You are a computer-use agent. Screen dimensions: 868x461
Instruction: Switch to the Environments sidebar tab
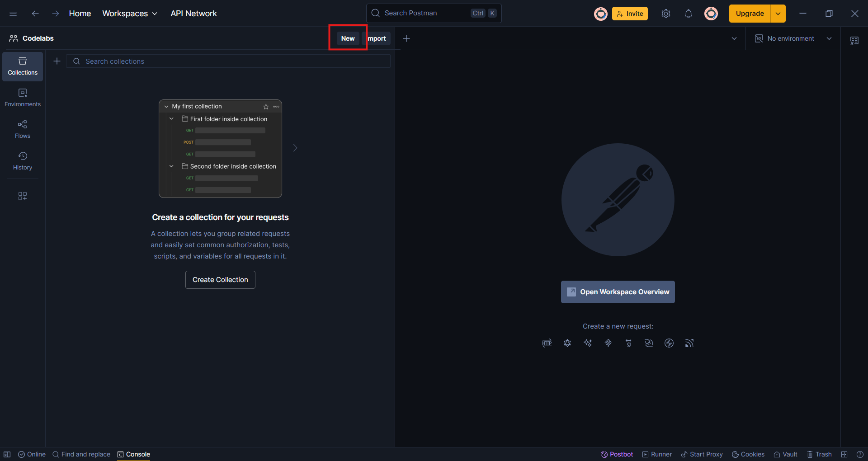pyautogui.click(x=23, y=97)
